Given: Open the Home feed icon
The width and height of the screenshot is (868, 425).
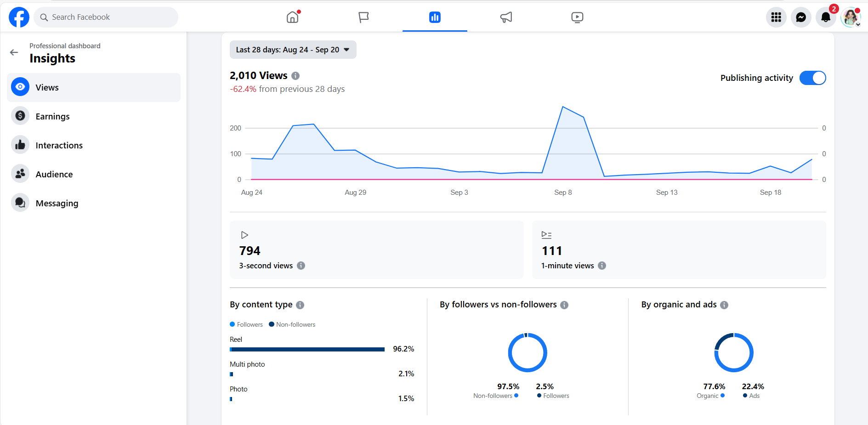Looking at the screenshot, I should pos(292,17).
